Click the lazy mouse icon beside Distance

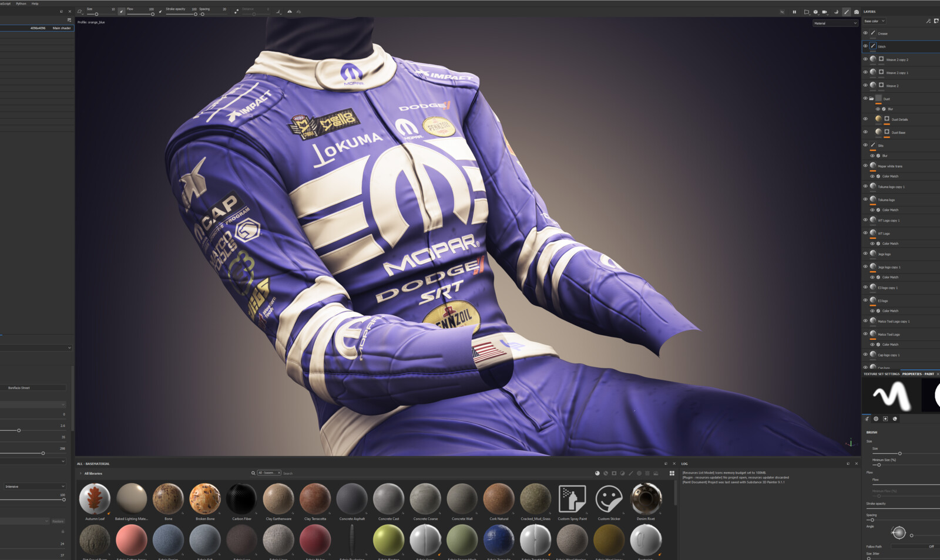(237, 12)
